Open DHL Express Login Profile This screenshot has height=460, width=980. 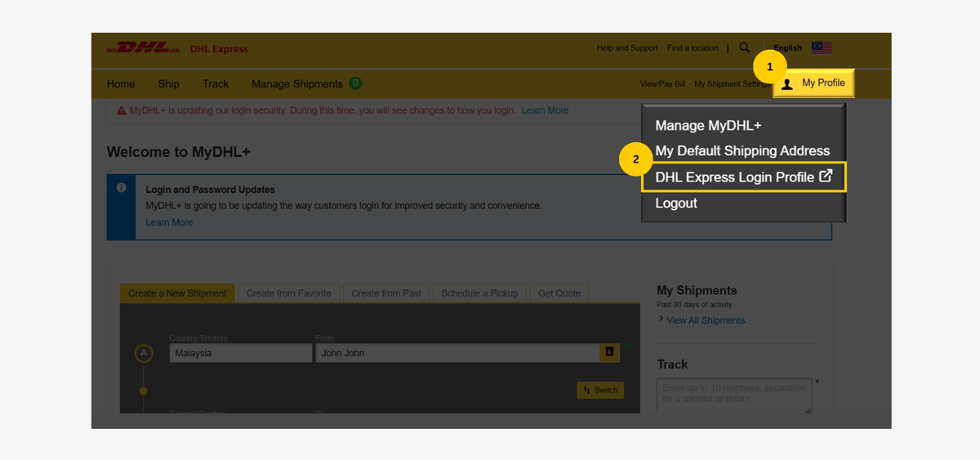[744, 176]
